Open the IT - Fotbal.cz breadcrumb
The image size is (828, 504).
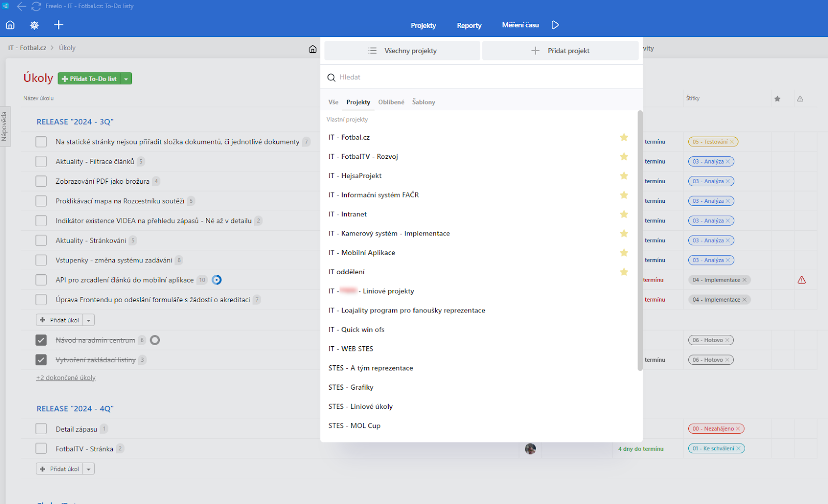27,48
